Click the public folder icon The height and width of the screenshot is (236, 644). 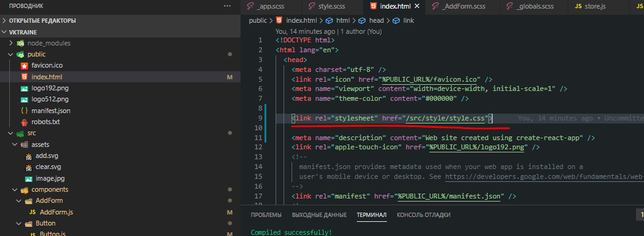(20, 54)
